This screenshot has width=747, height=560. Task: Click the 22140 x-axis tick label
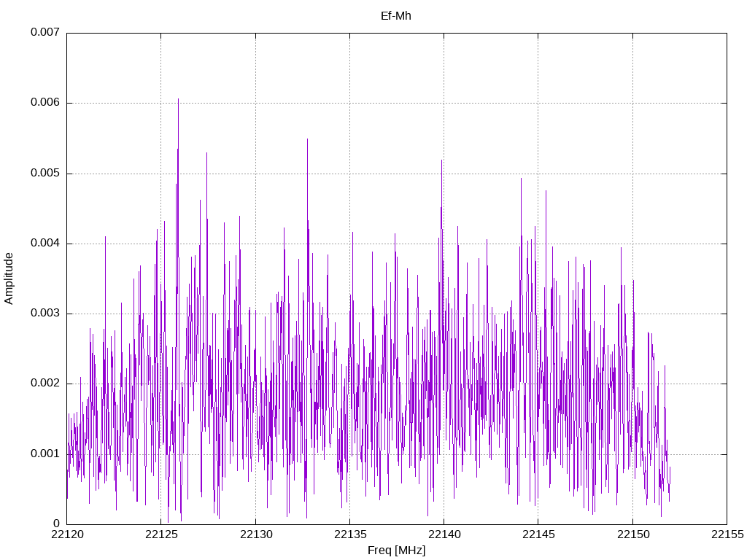click(444, 534)
